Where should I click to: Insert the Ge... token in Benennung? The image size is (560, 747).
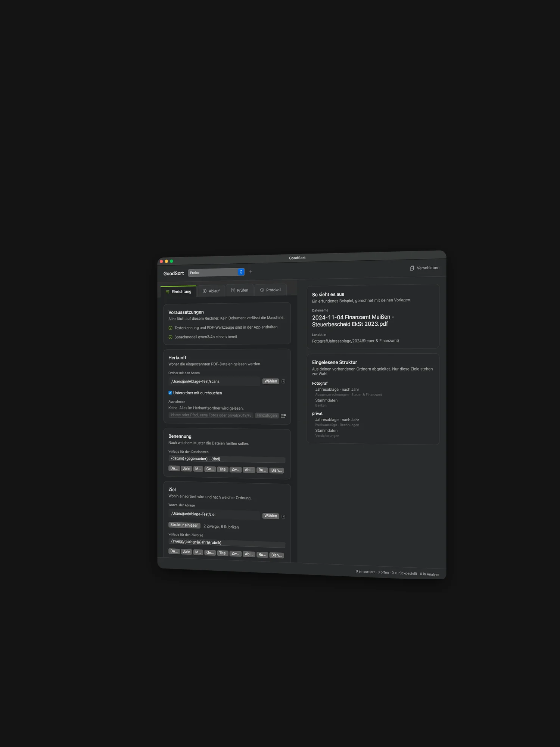[x=210, y=469]
